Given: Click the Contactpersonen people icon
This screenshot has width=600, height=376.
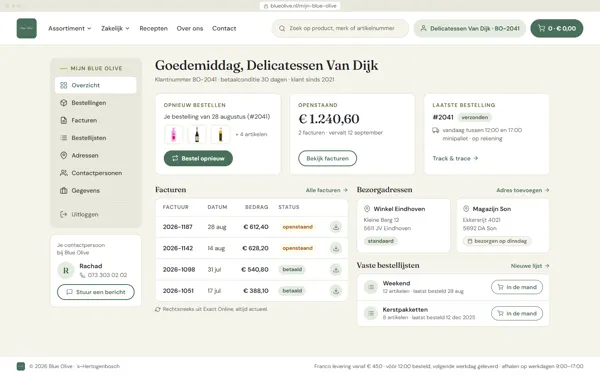Looking at the screenshot, I should click(64, 173).
